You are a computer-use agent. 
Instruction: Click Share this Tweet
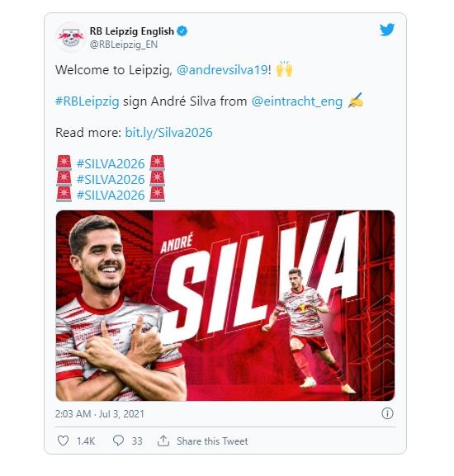[212, 441]
